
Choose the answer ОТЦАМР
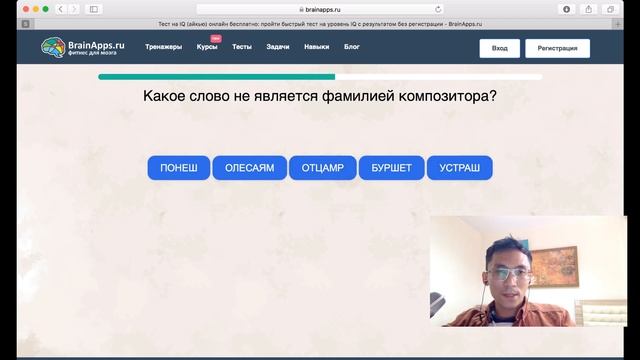coord(323,168)
